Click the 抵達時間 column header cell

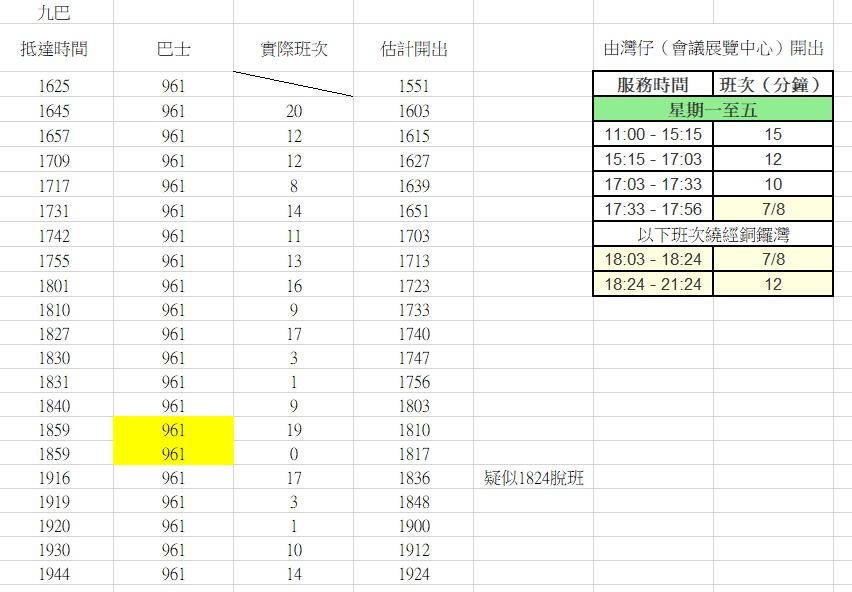54,49
